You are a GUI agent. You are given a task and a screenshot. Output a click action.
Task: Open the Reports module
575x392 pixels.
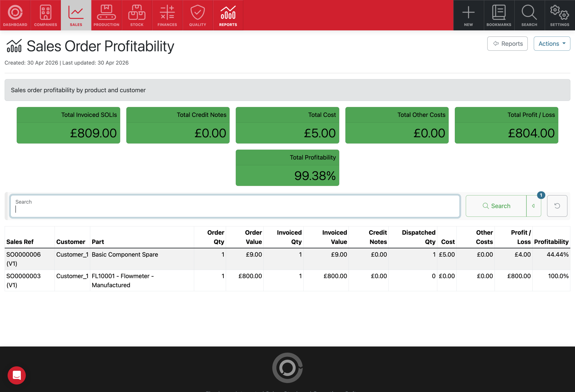(228, 15)
